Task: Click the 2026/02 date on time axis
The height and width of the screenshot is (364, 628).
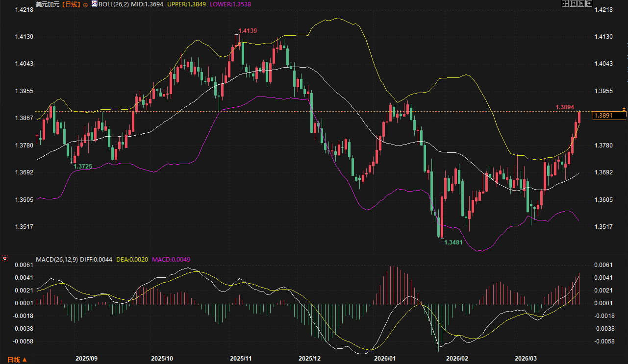Action: pos(458,359)
